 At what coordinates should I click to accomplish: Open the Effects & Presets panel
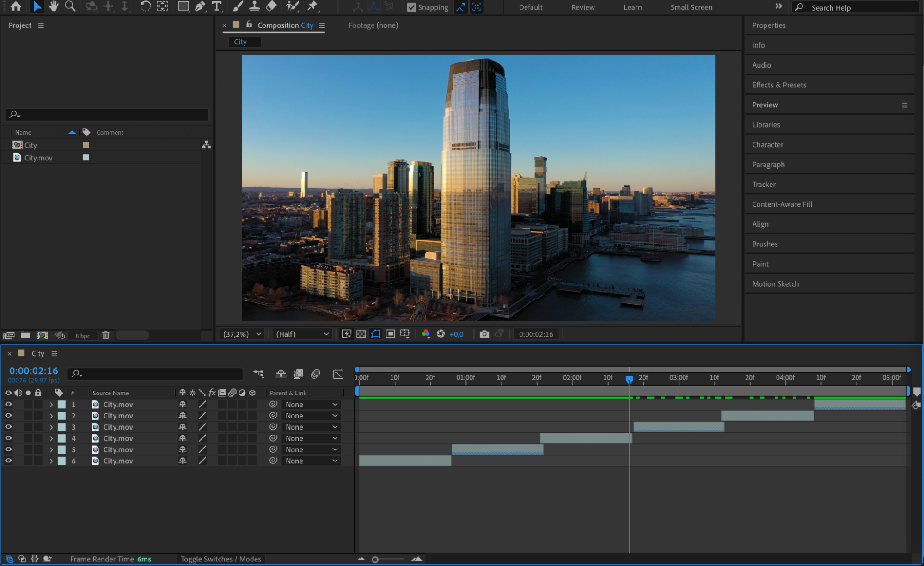(x=779, y=85)
